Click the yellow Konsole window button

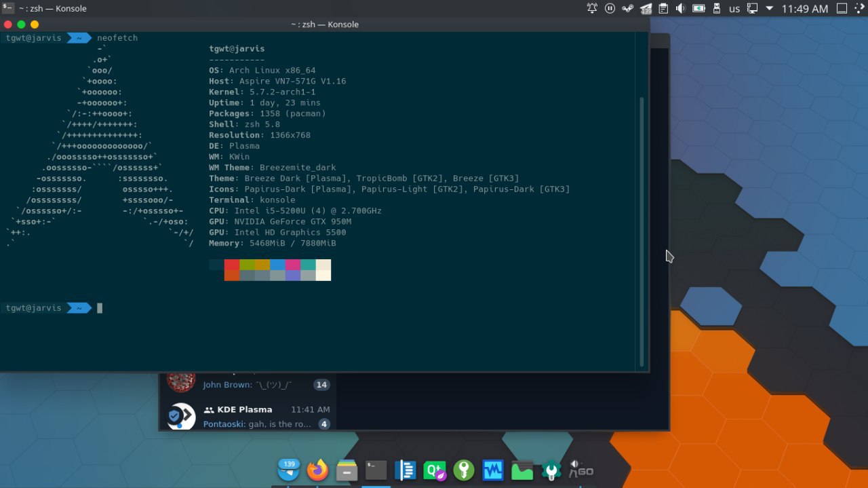35,24
